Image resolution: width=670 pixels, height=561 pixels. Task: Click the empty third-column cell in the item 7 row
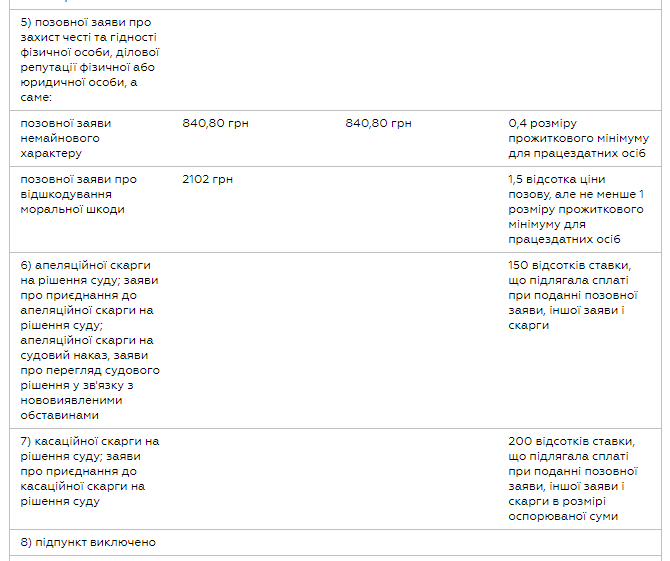click(418, 478)
